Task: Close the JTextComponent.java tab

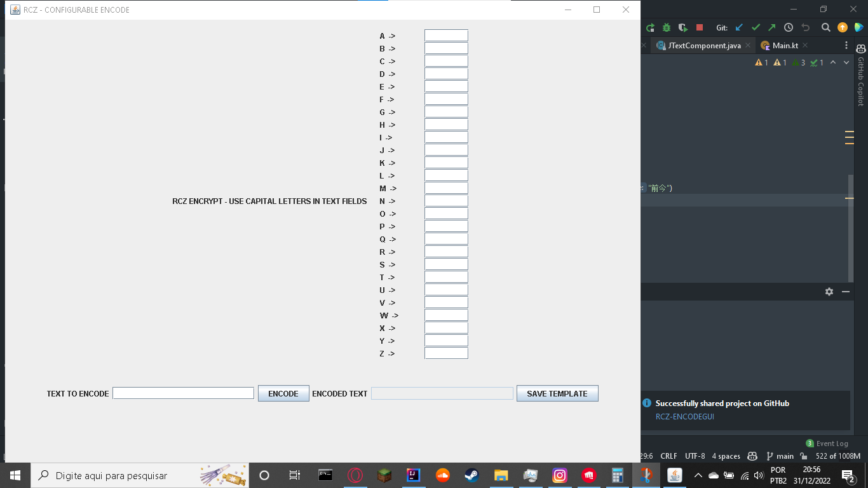Action: [748, 46]
